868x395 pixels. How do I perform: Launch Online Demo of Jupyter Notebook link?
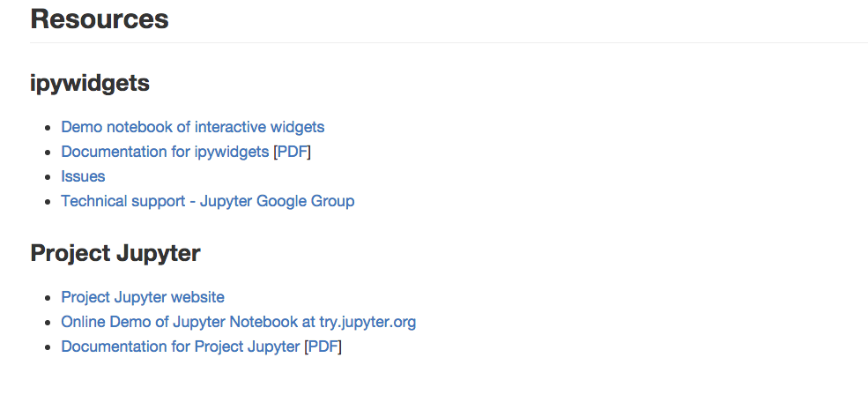(x=238, y=322)
